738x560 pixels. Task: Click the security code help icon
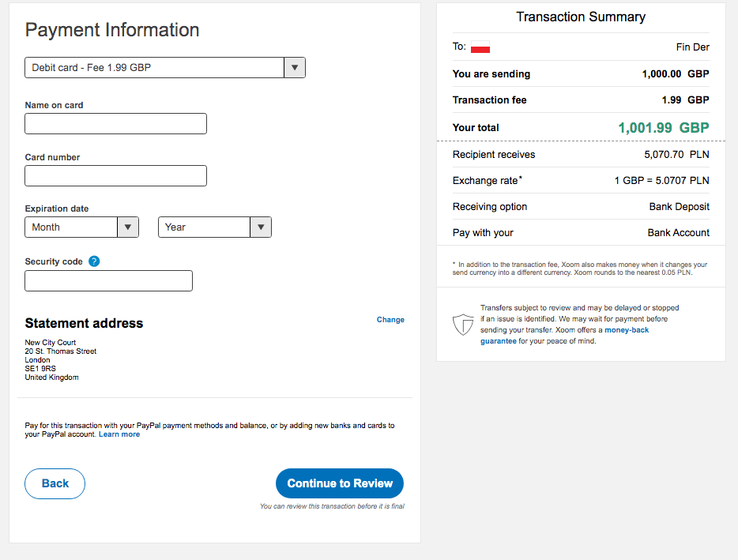94,261
